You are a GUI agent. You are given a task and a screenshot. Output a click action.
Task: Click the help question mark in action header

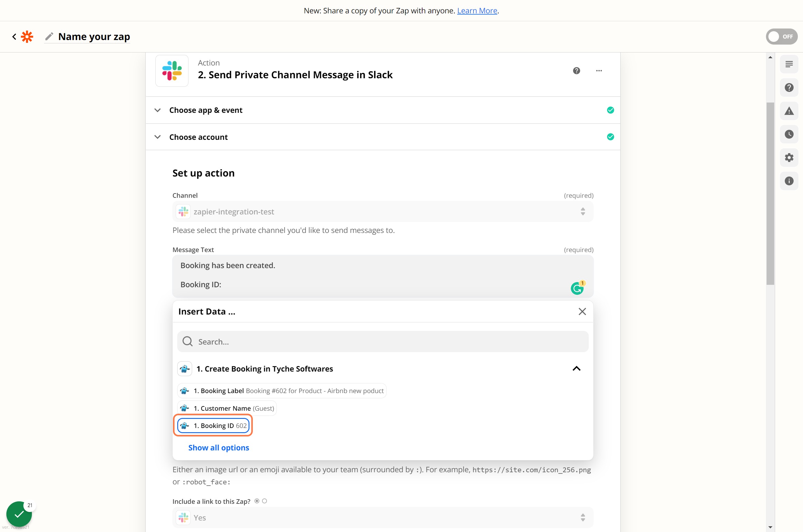[577, 71]
